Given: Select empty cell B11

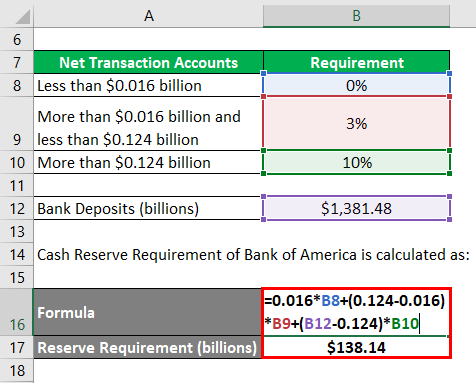Looking at the screenshot, I should coord(356,185).
